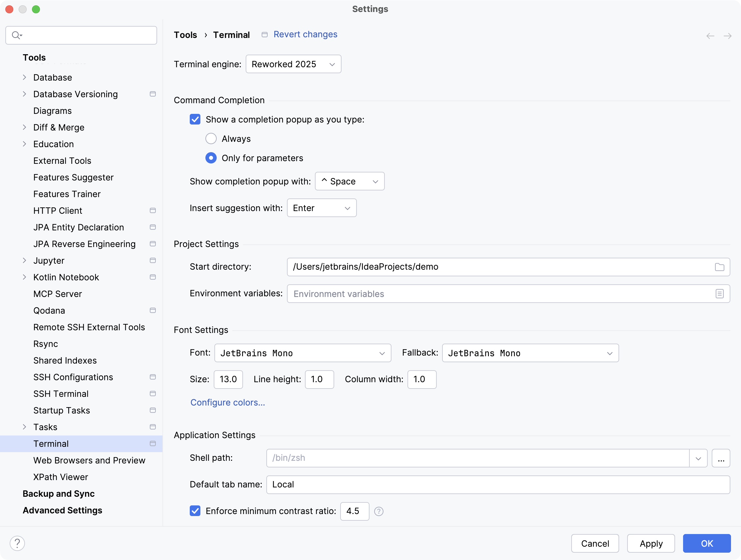This screenshot has height=560, width=741.
Task: Open environment variables editor via list icon
Action: pos(719,293)
